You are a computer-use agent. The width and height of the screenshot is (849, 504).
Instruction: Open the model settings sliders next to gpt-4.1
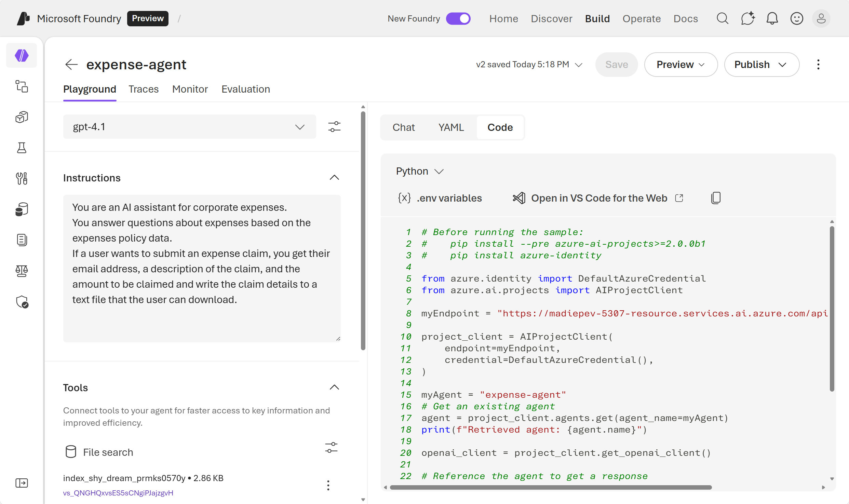click(x=335, y=126)
